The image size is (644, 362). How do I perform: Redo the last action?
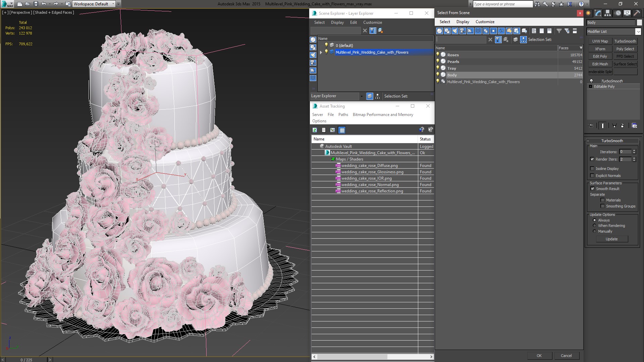pos(56,4)
